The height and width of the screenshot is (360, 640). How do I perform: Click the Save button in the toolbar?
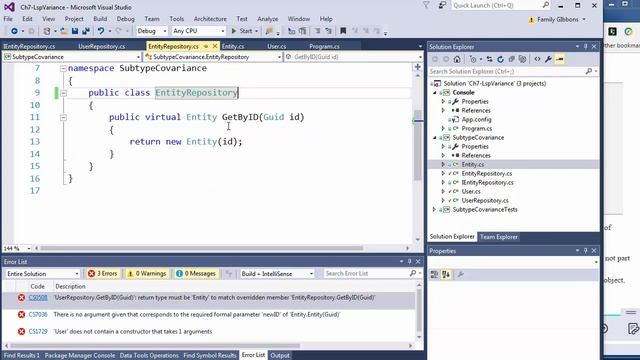tap(75, 31)
